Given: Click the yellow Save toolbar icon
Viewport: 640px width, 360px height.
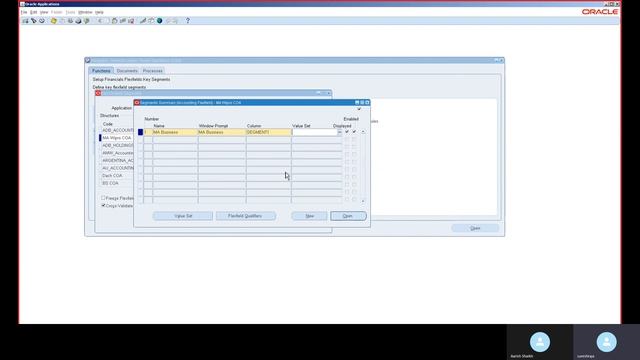Looking at the screenshot, I should coord(53,20).
